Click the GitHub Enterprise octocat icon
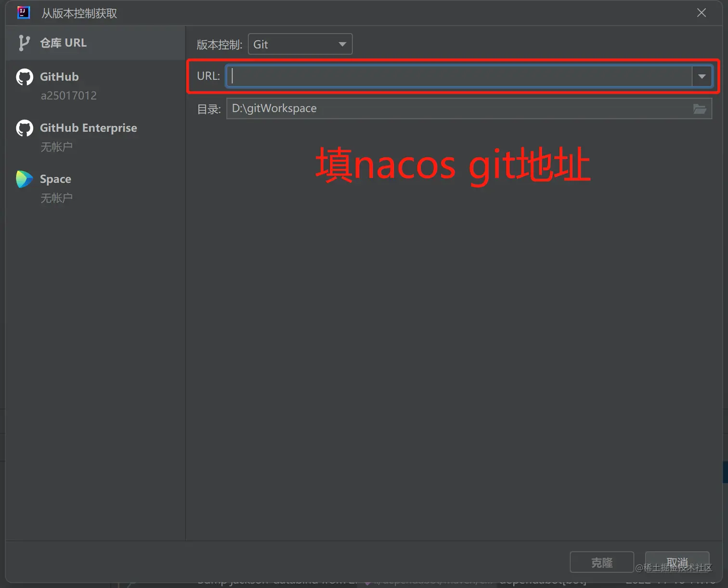 click(x=25, y=128)
